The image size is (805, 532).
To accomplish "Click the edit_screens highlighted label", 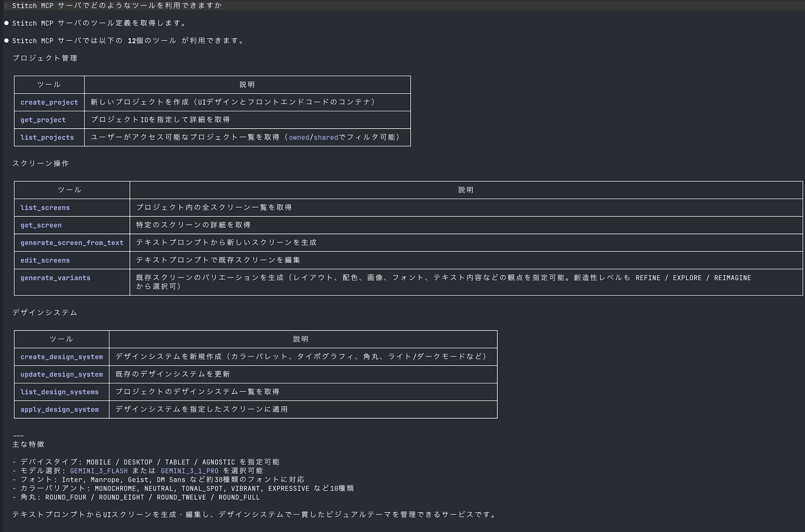I will point(45,260).
